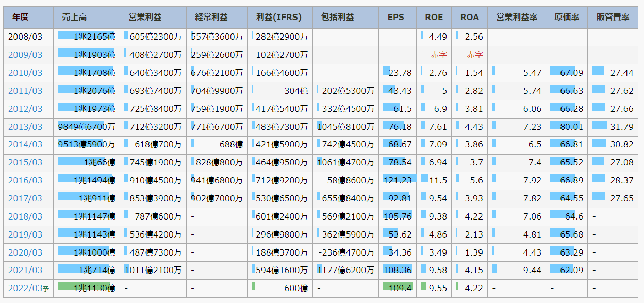
Task: Select ROA value 1.39
Action: pos(474,252)
